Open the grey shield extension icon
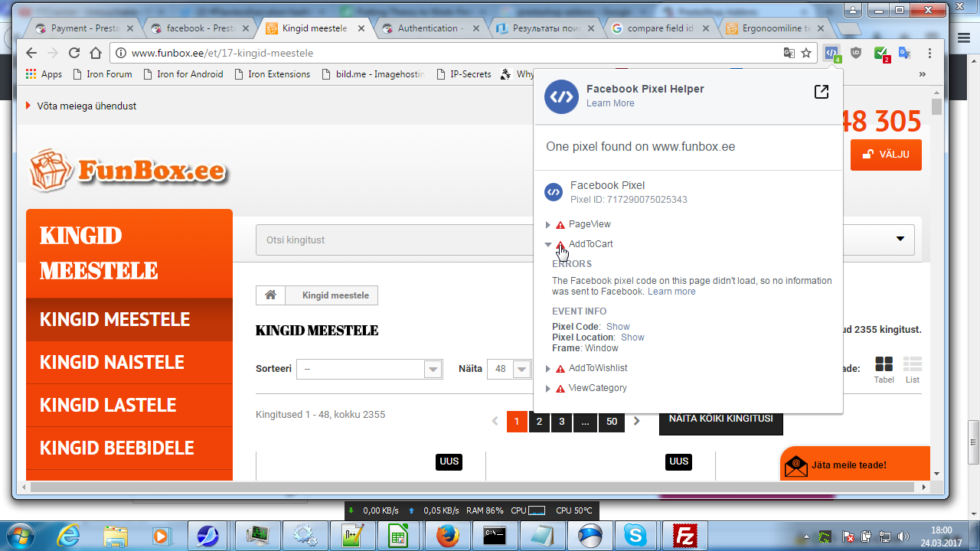This screenshot has width=980, height=551. (x=856, y=54)
